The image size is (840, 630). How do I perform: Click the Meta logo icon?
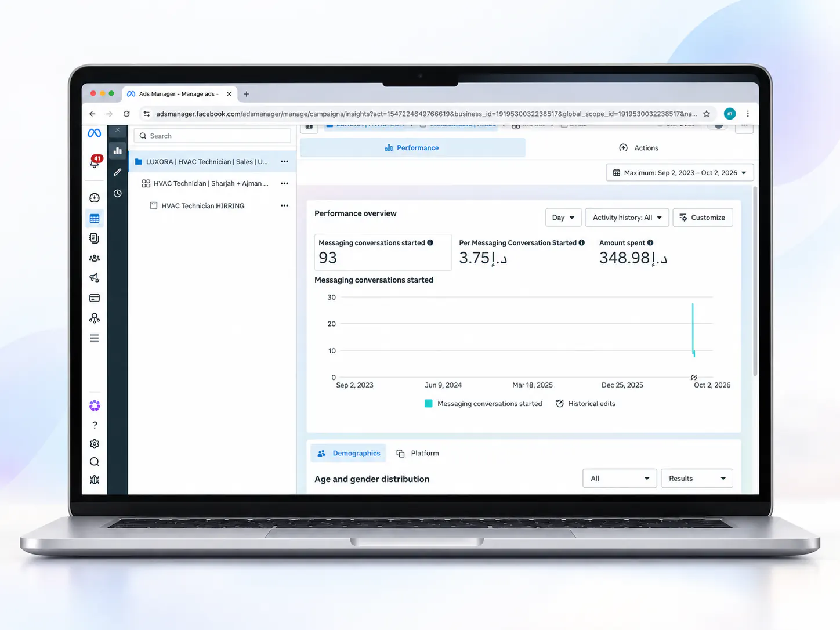[x=95, y=133]
